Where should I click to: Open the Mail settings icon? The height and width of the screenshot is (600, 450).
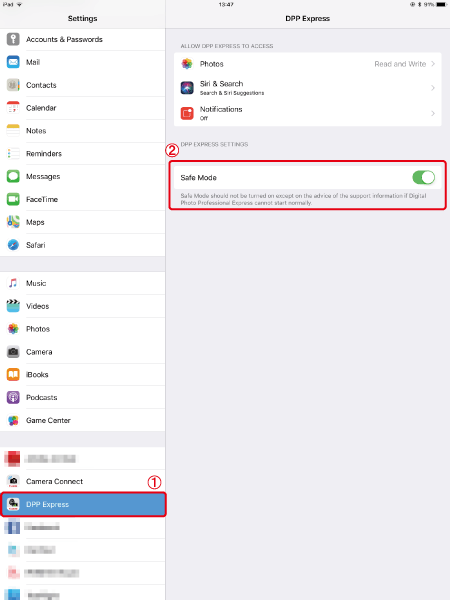13,62
